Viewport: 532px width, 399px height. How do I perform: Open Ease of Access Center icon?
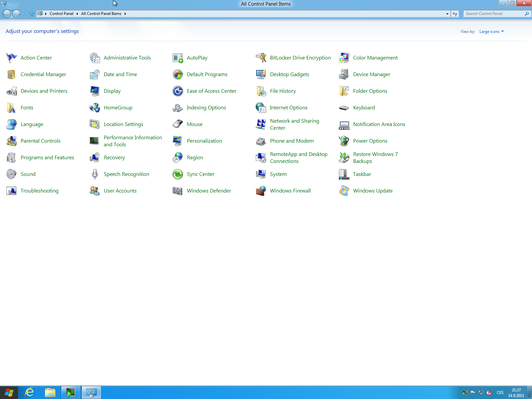pos(178,91)
